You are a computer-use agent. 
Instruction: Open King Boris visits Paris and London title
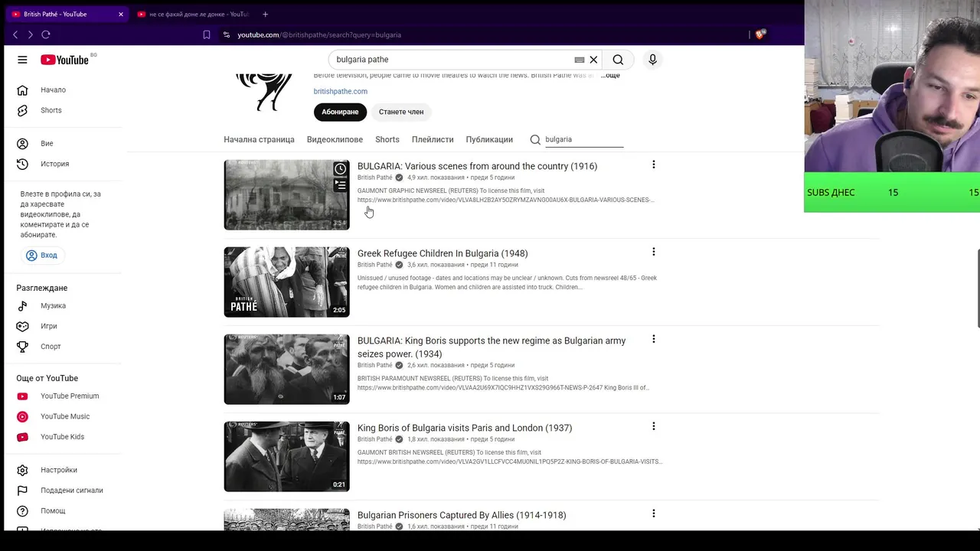(465, 428)
